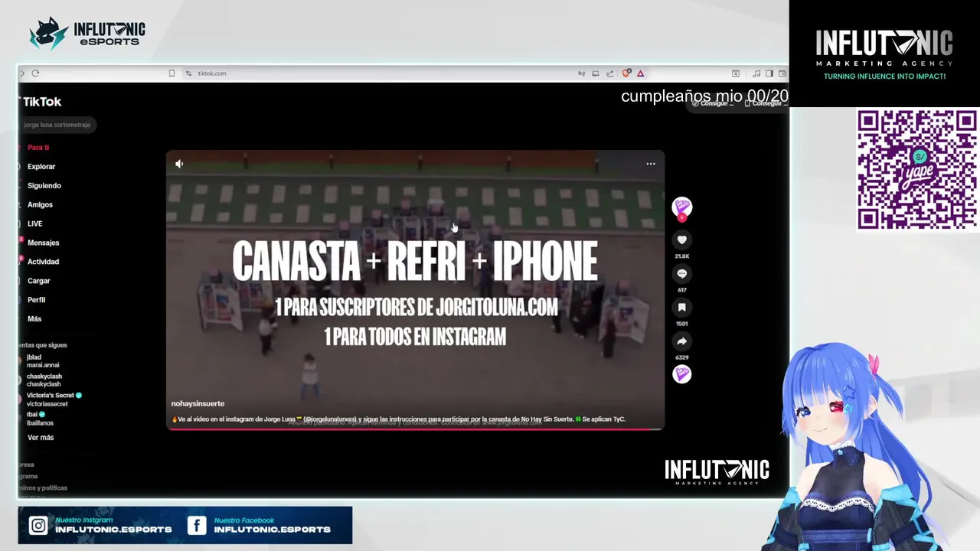Open the Brave Rewards triangle icon
980x551 pixels.
pyautogui.click(x=640, y=73)
